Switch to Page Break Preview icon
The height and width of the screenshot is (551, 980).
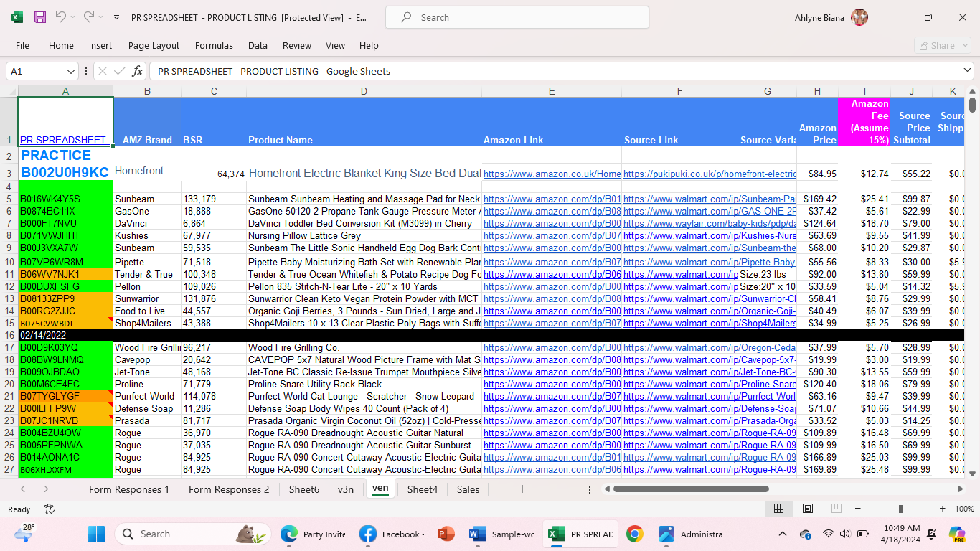(x=836, y=509)
